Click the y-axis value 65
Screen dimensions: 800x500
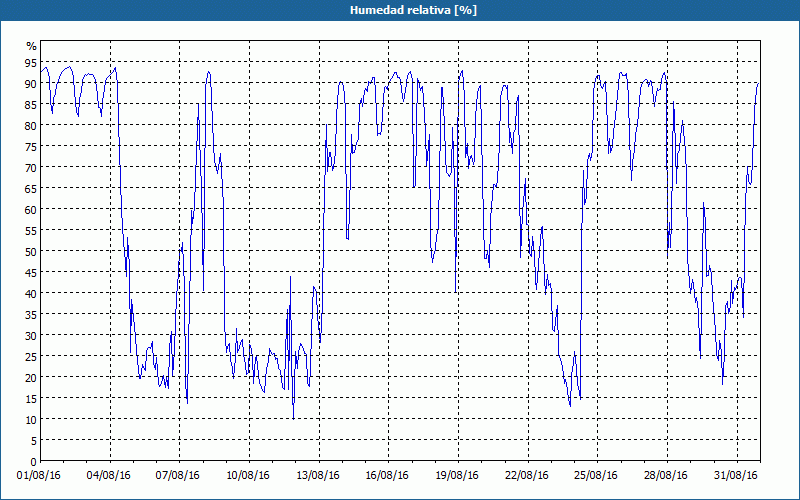coord(31,188)
